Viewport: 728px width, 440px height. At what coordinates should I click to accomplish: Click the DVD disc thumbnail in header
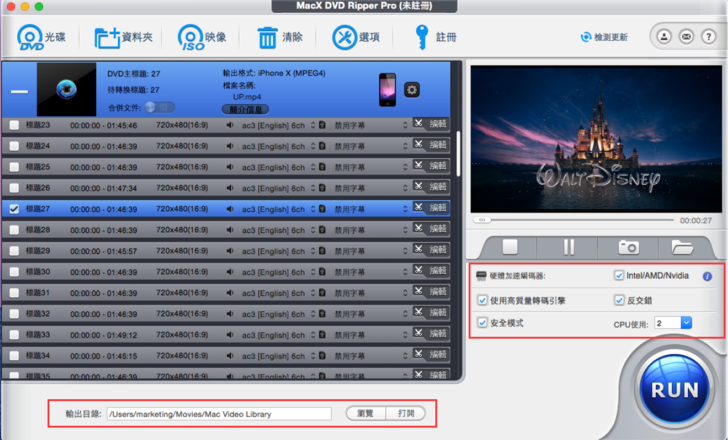66,89
